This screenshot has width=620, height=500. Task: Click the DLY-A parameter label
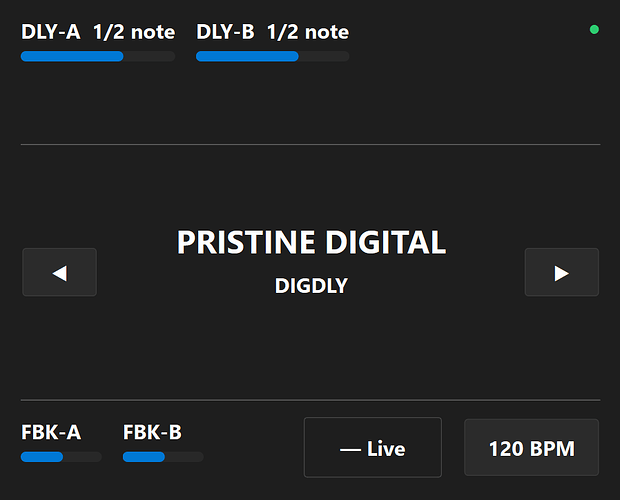[x=51, y=32]
